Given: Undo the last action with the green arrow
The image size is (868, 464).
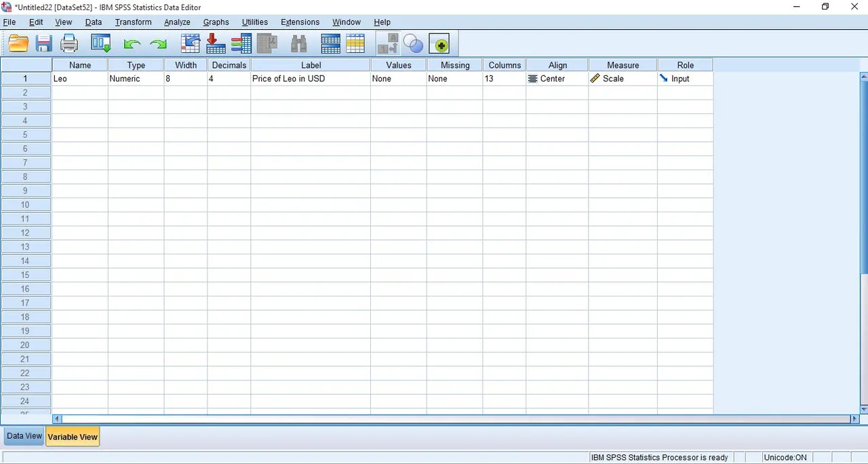Looking at the screenshot, I should point(132,45).
